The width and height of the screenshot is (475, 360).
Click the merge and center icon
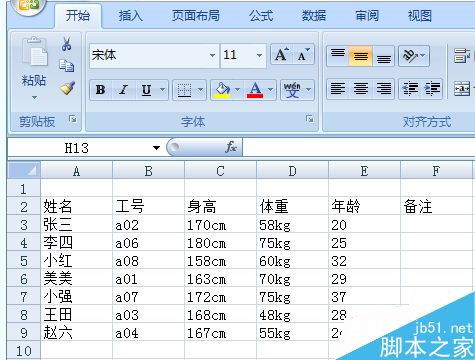[462, 89]
